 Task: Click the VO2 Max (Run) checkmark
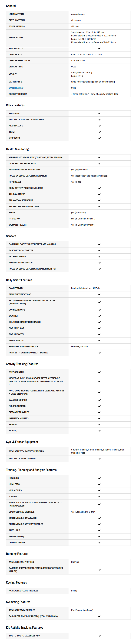pos(99,536)
